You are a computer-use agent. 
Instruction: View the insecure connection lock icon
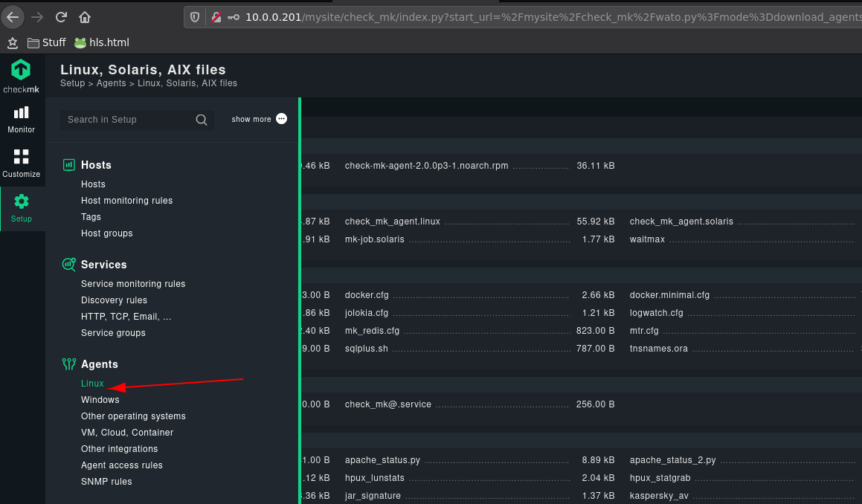pos(216,17)
